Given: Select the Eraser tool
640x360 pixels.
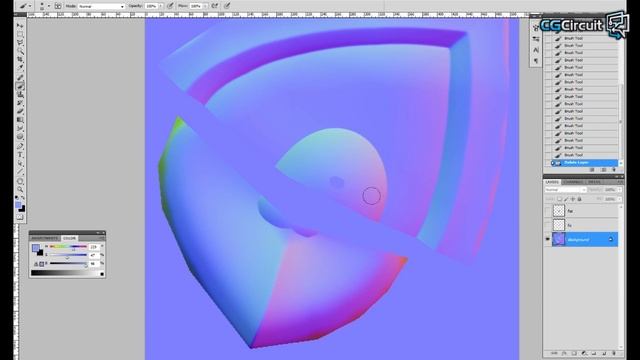Looking at the screenshot, I should [x=20, y=112].
